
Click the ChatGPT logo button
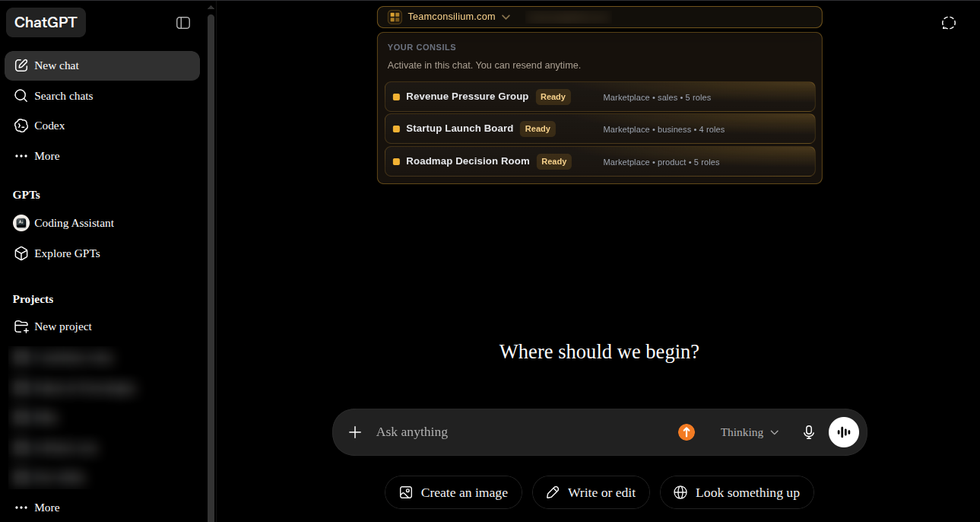pos(46,22)
